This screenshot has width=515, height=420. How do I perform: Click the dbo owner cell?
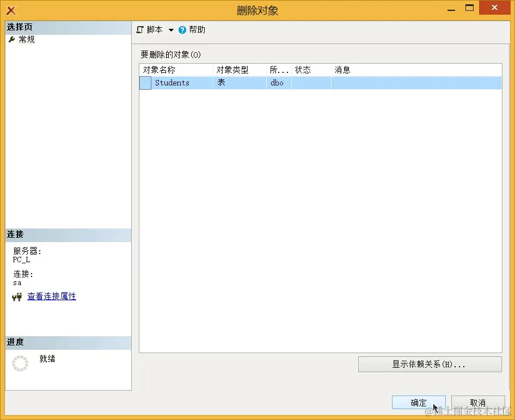(279, 83)
